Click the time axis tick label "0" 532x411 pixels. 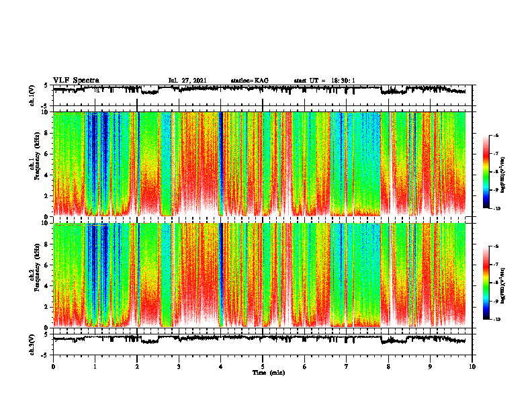click(53, 367)
